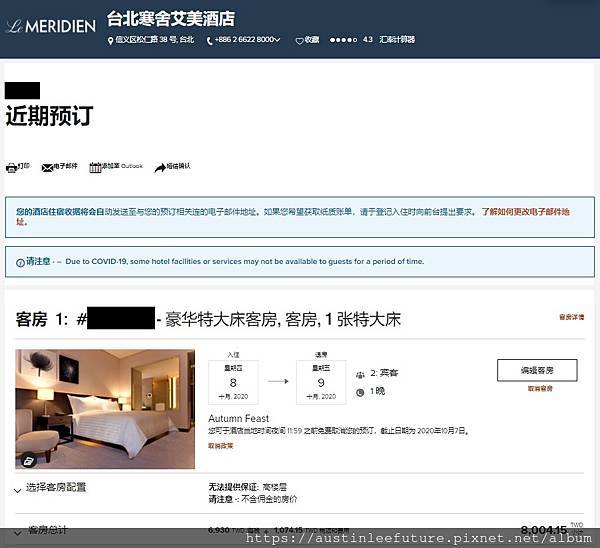
Task: Click the Autumn Feast rate name
Action: 238,418
